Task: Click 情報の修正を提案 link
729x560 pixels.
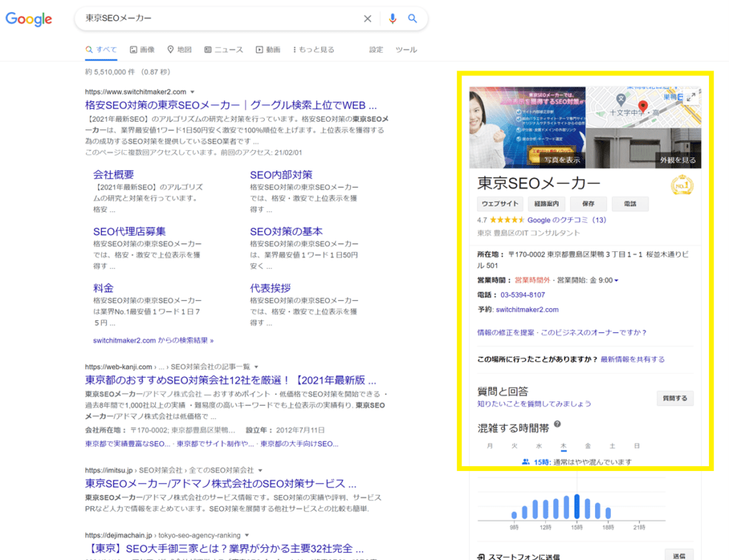Action: [505, 332]
